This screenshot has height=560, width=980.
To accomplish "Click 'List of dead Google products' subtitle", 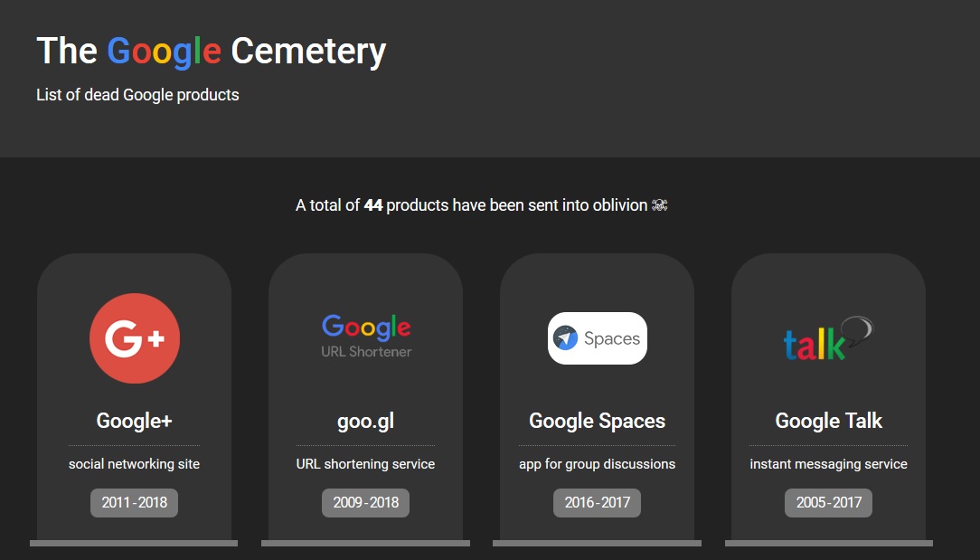I will pos(137,95).
